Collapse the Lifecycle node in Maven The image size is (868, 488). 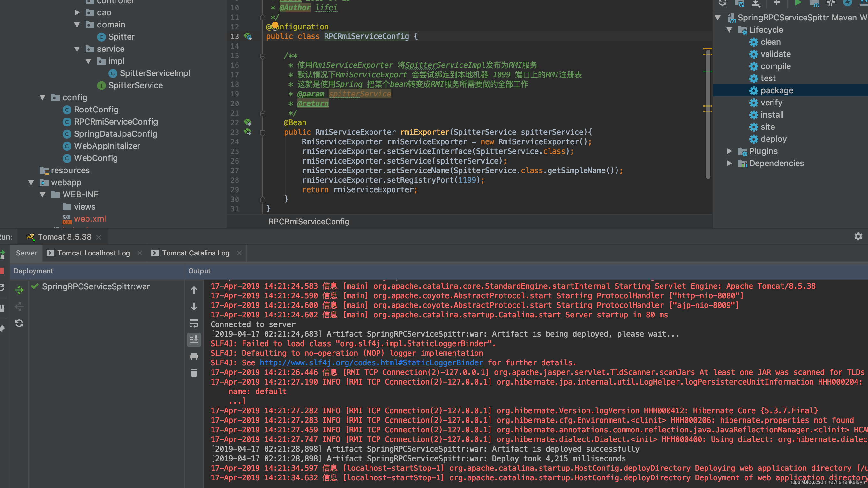[729, 30]
